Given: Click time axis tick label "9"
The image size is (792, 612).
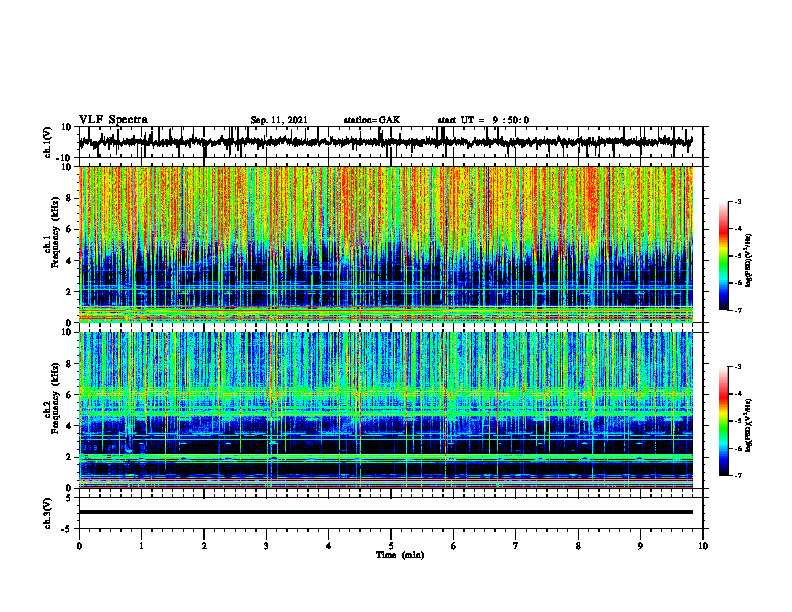Looking at the screenshot, I should (x=640, y=546).
